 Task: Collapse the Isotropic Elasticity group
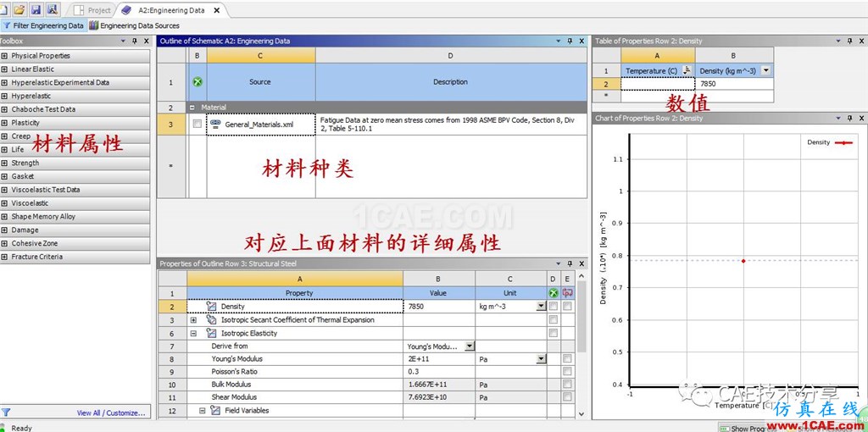193,333
